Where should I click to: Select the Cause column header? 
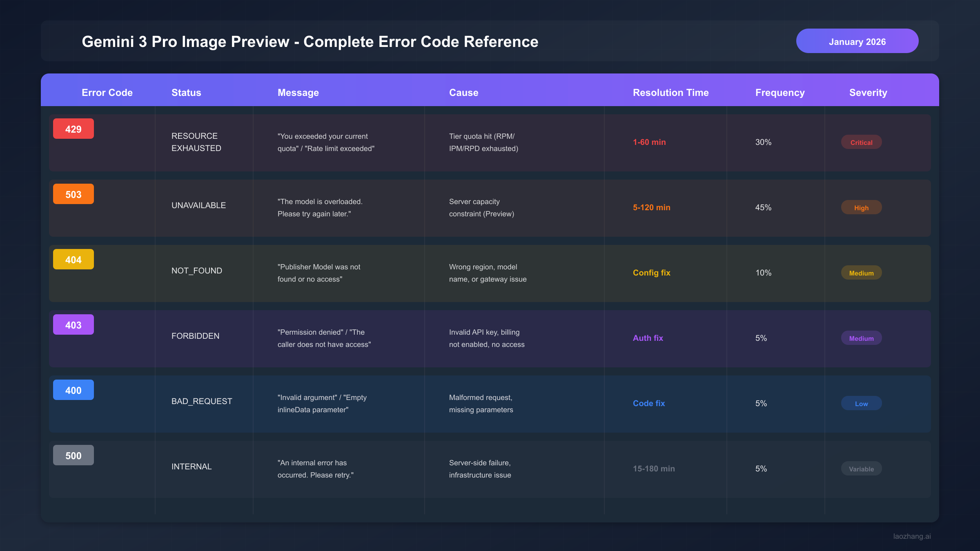pos(463,93)
